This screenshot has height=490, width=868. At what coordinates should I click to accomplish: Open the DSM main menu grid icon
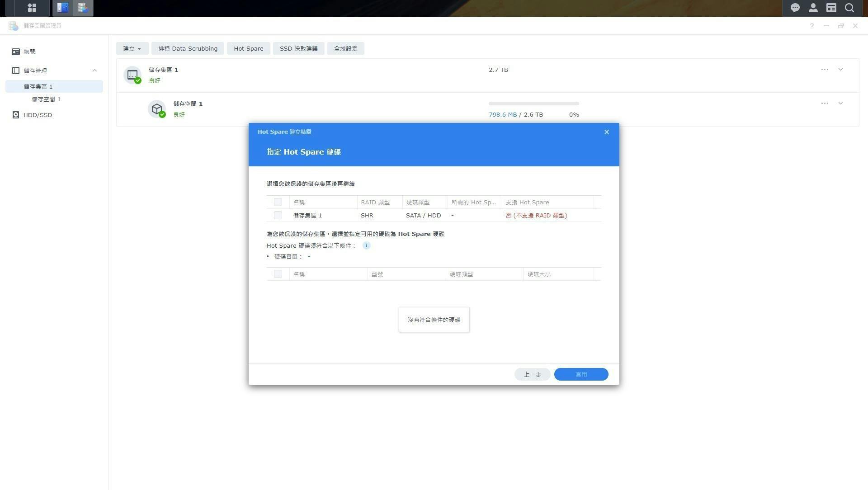point(32,8)
